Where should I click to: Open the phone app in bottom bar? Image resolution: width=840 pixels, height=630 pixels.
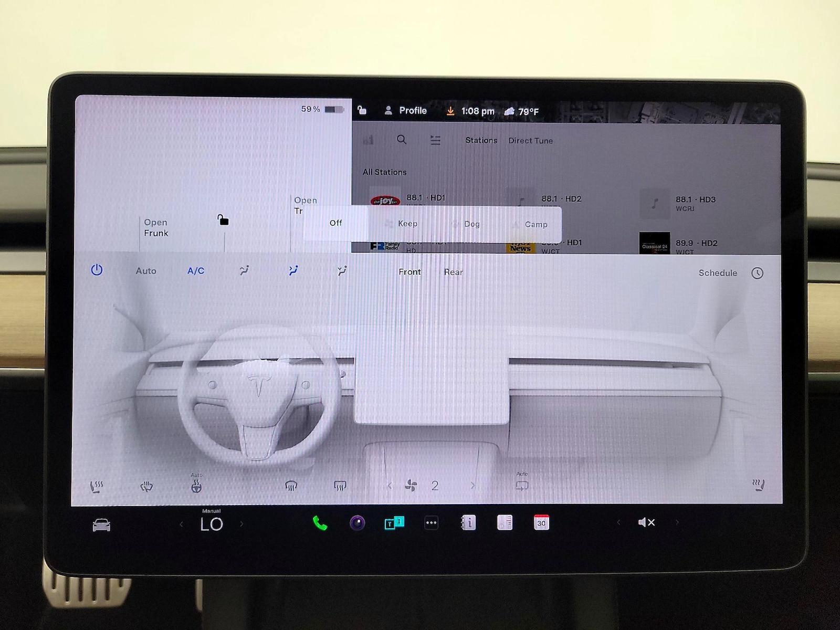320,523
